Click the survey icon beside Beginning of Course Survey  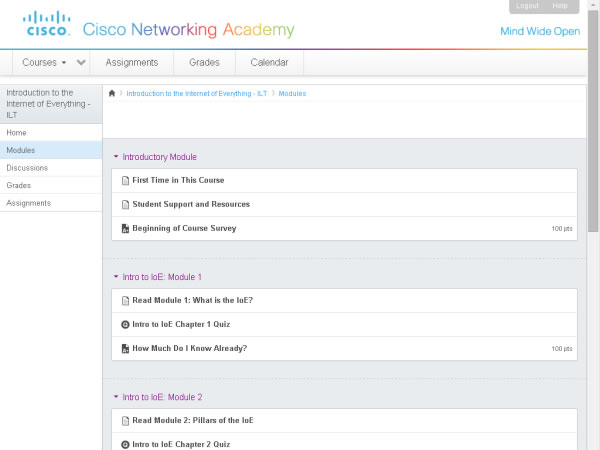pos(125,228)
